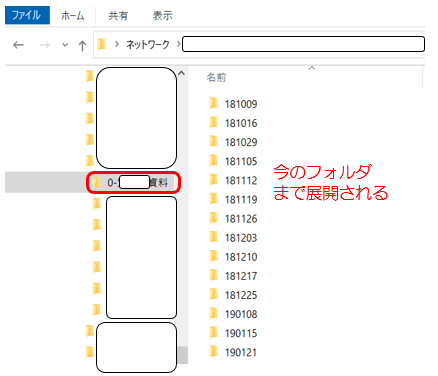Select folder 181119
Screen dimensions: 438x376
click(234, 199)
